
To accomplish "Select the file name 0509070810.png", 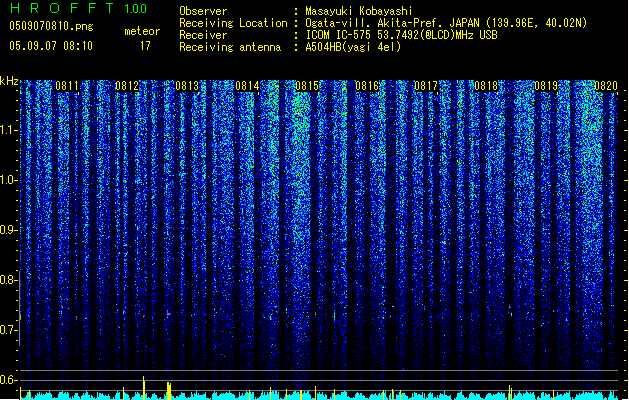I will (x=51, y=26).
